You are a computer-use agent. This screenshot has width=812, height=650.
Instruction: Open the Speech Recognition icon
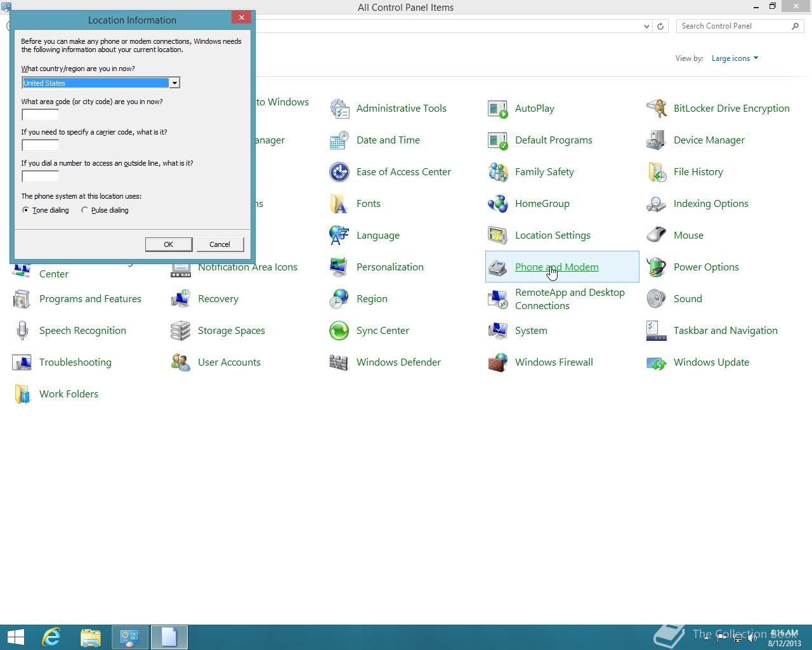click(22, 331)
